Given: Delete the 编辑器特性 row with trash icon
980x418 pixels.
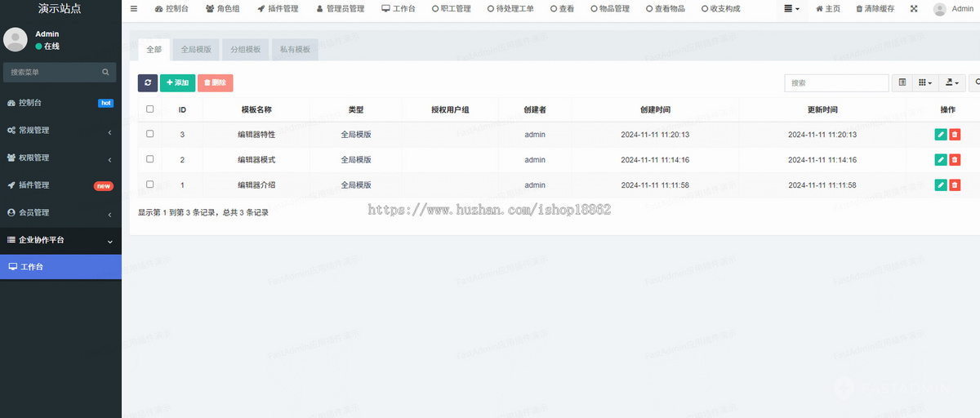Looking at the screenshot, I should (955, 135).
